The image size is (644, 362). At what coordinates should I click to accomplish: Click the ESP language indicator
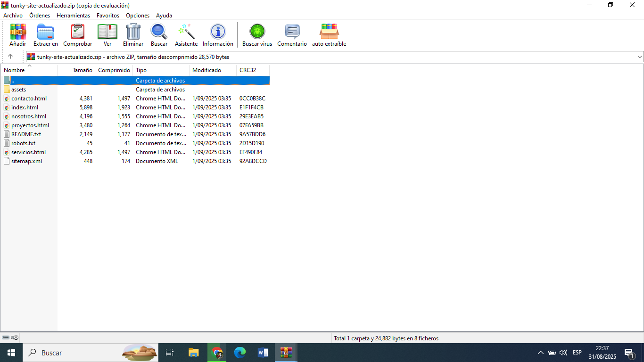pyautogui.click(x=577, y=353)
